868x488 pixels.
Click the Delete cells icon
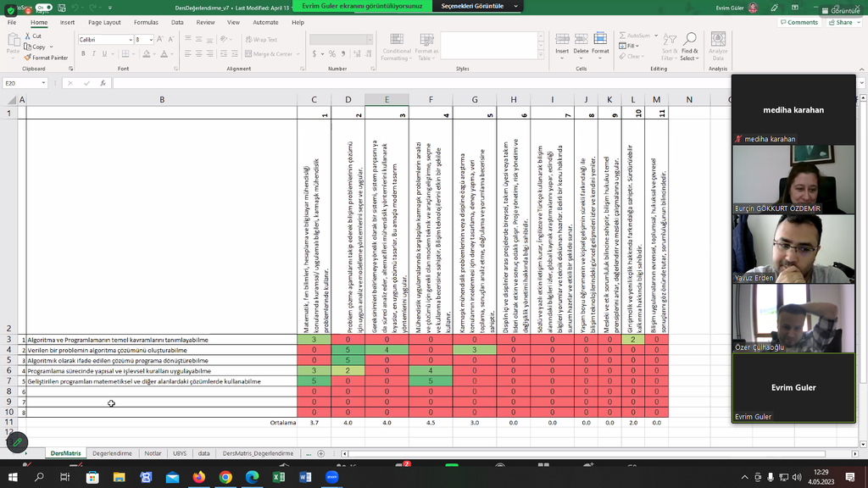[581, 39]
